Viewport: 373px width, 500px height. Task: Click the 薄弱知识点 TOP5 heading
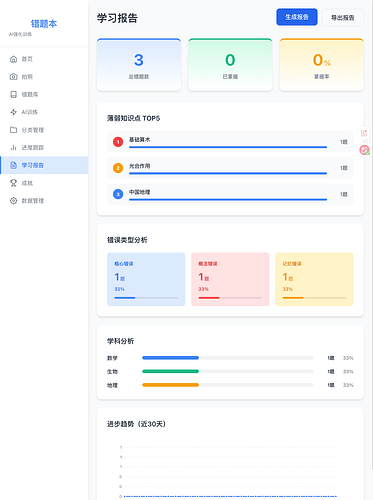coord(133,118)
